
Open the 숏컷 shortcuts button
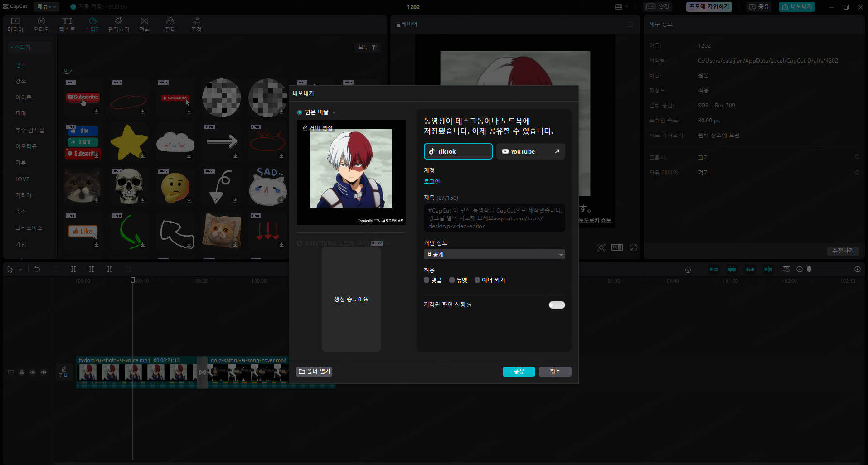click(x=658, y=7)
